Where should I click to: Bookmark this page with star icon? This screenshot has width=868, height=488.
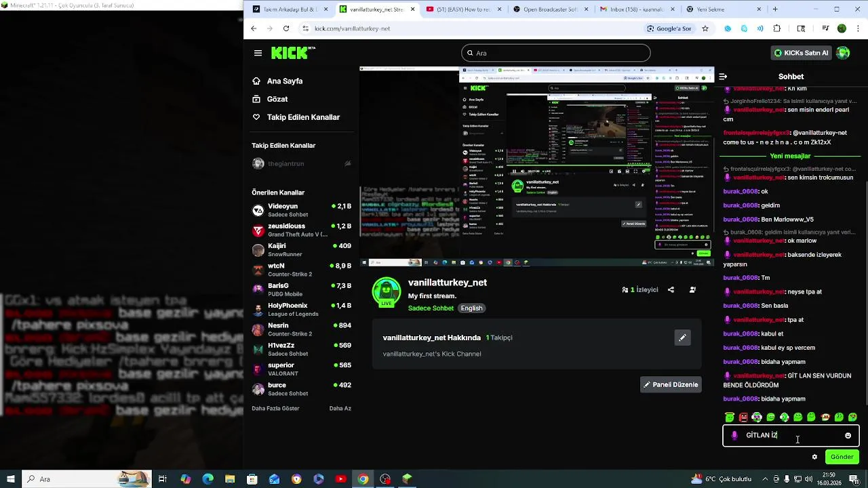705,28
